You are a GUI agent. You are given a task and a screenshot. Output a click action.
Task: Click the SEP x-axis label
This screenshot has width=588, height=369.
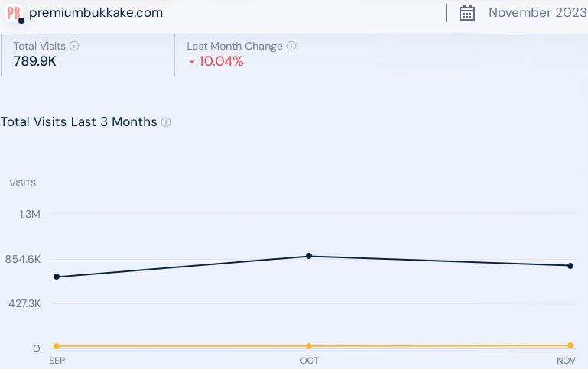click(57, 361)
